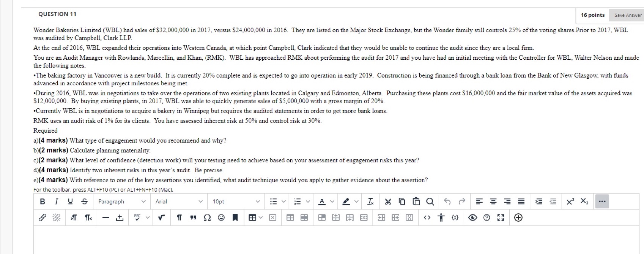Apply text color with the A icon
Image resolution: width=644 pixels, height=254 pixels.
(322, 202)
